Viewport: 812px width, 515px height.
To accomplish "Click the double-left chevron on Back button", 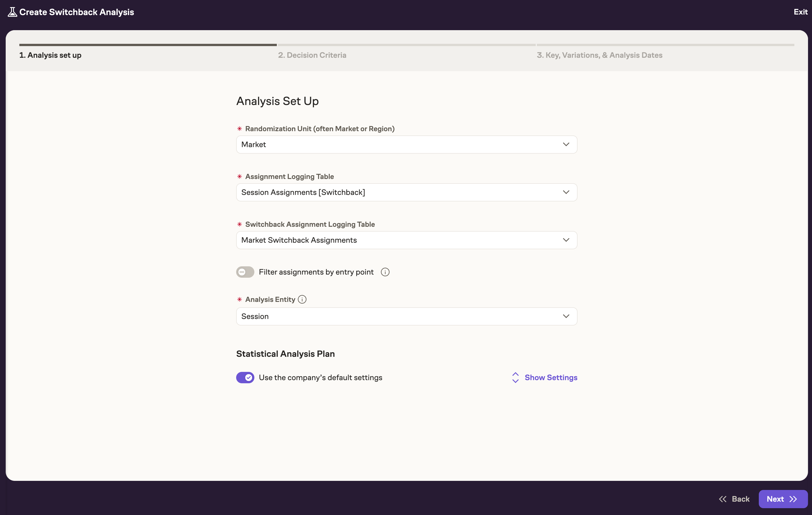I will 723,499.
